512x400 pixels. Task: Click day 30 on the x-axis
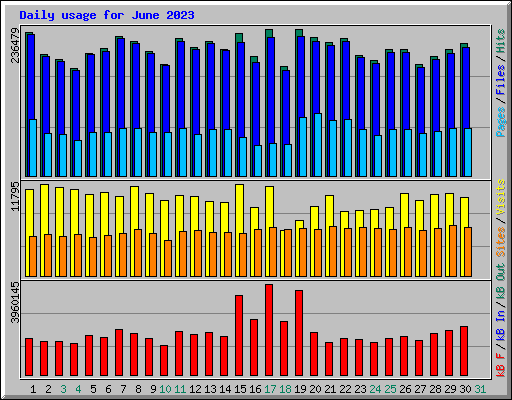(465, 389)
